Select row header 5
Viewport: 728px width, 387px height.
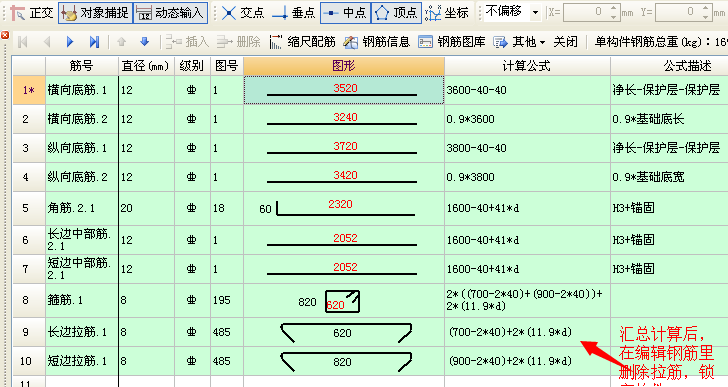28,208
